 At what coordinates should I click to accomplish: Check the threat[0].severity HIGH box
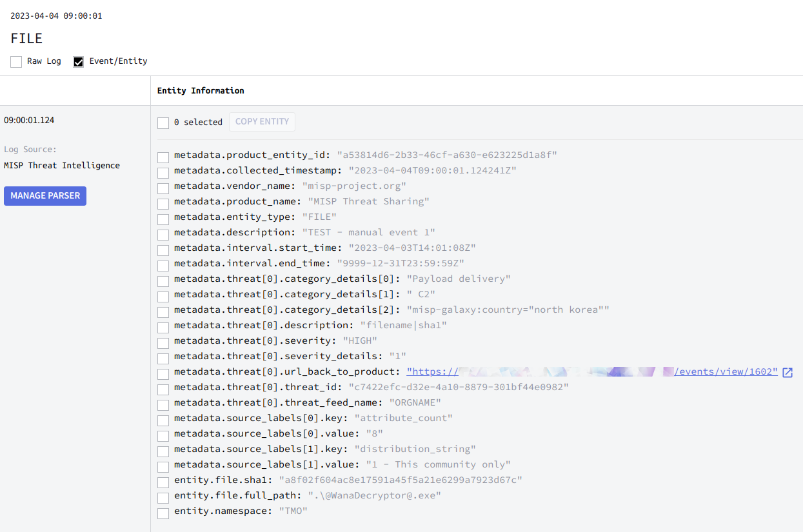163,343
